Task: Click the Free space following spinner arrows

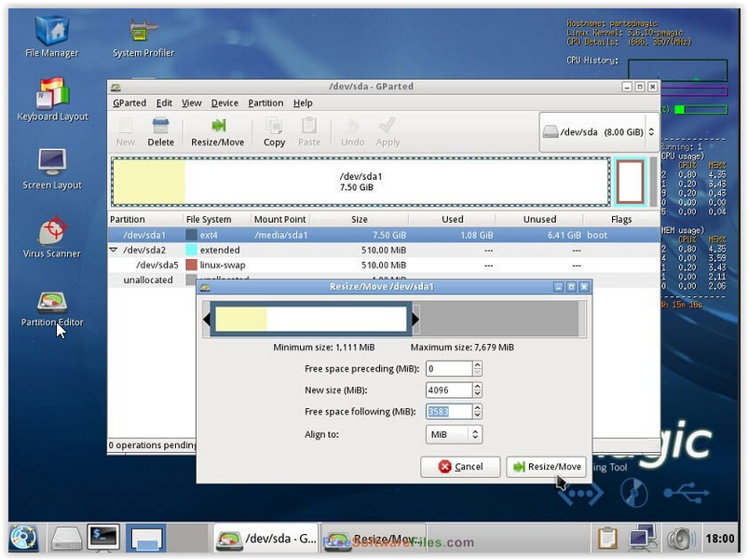Action: 478,411
